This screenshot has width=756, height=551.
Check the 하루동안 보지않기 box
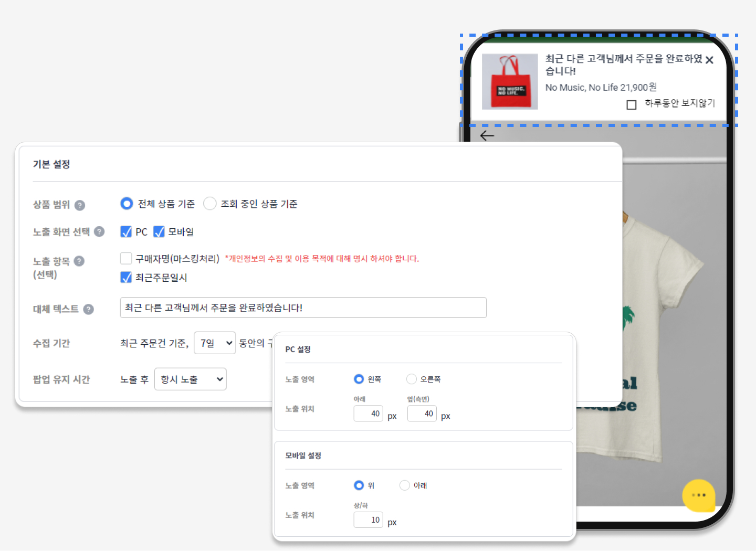pos(632,104)
